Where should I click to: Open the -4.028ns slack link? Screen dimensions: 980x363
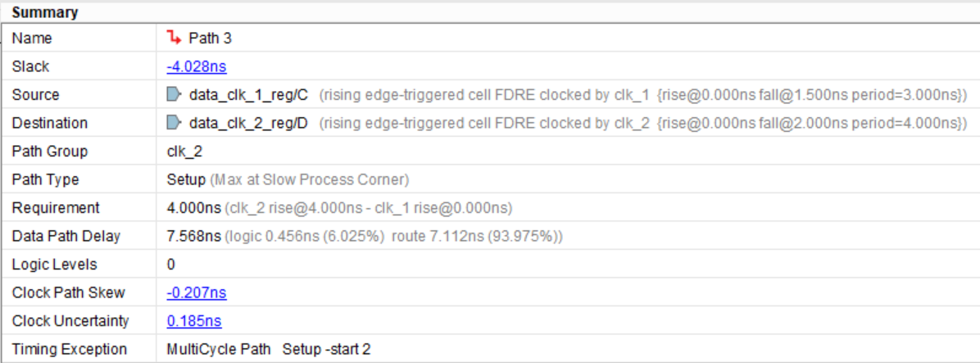coord(197,66)
